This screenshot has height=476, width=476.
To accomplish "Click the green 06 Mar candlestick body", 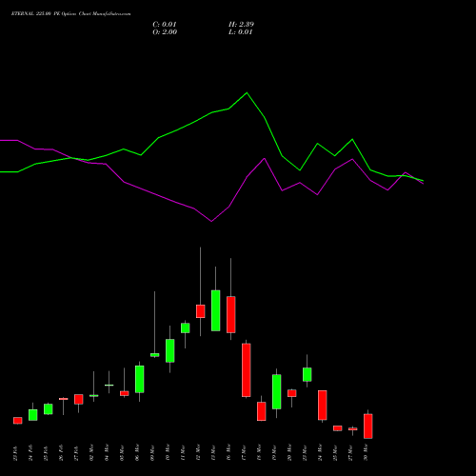I will click(x=140, y=379).
